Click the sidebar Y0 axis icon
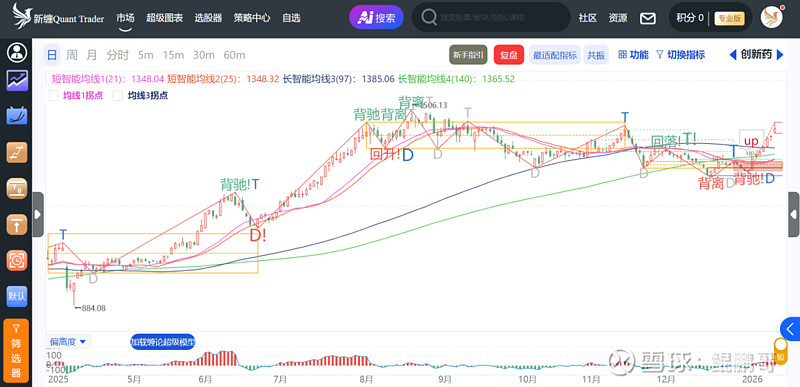Image resolution: width=800 pixels, height=387 pixels. tap(17, 188)
